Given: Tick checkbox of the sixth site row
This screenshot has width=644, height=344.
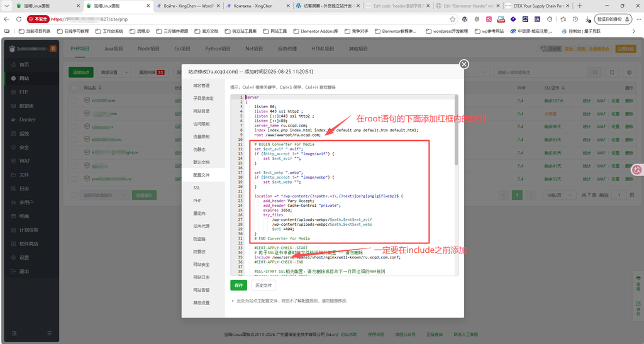Looking at the screenshot, I should coord(74,166).
